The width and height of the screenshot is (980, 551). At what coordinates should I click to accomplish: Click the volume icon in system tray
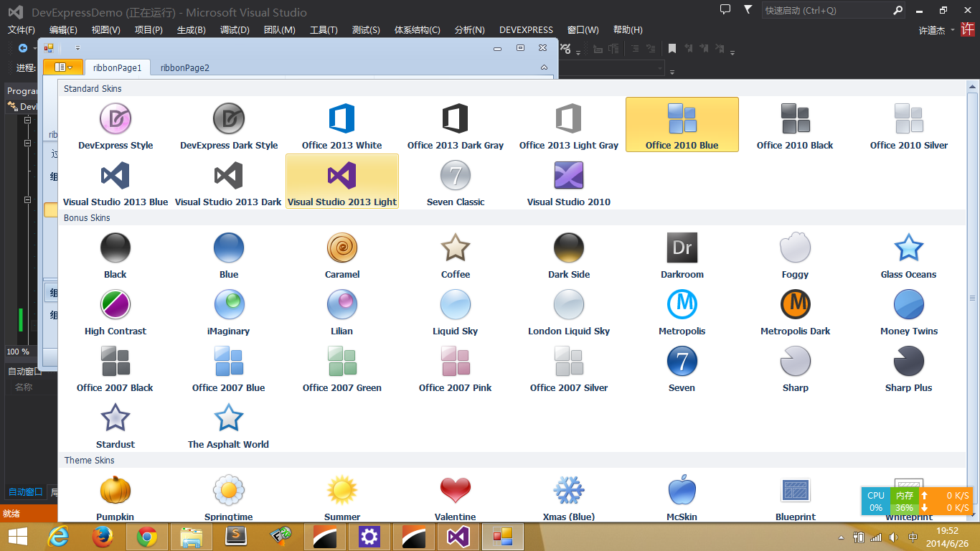pyautogui.click(x=893, y=537)
